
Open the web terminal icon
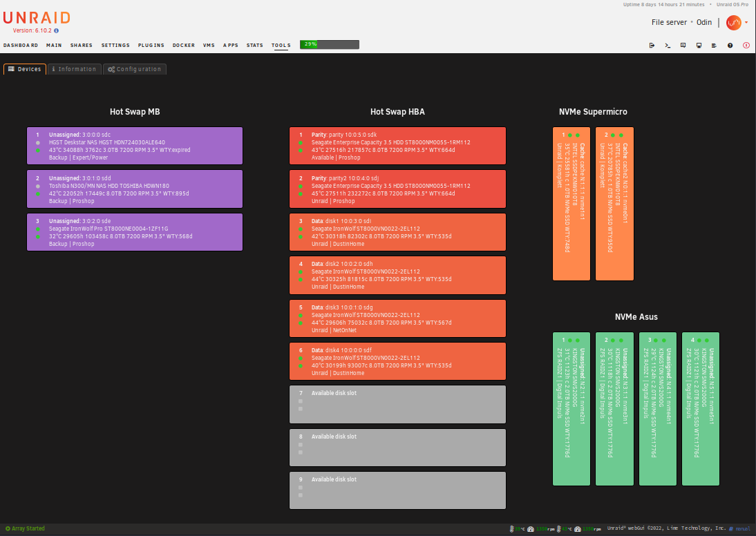click(x=668, y=46)
